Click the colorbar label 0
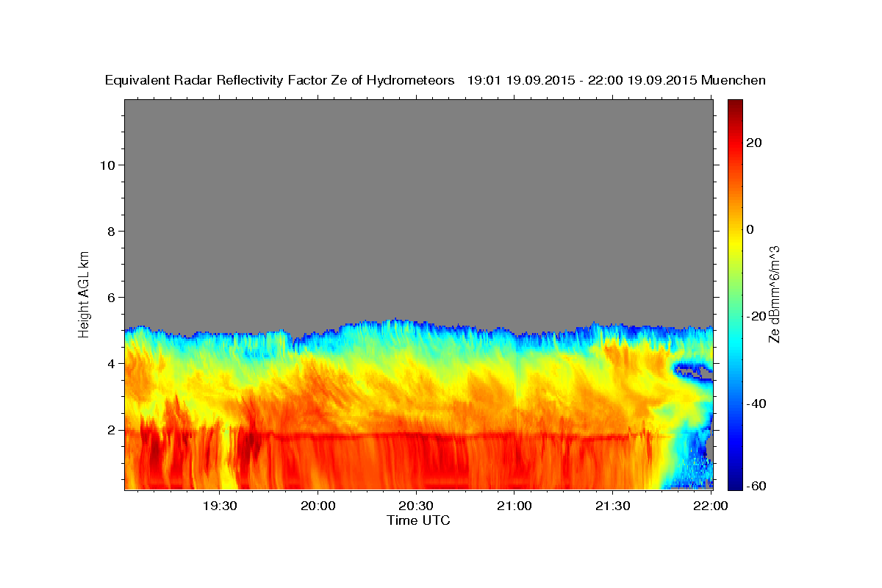This screenshot has height=588, width=882. tap(750, 229)
